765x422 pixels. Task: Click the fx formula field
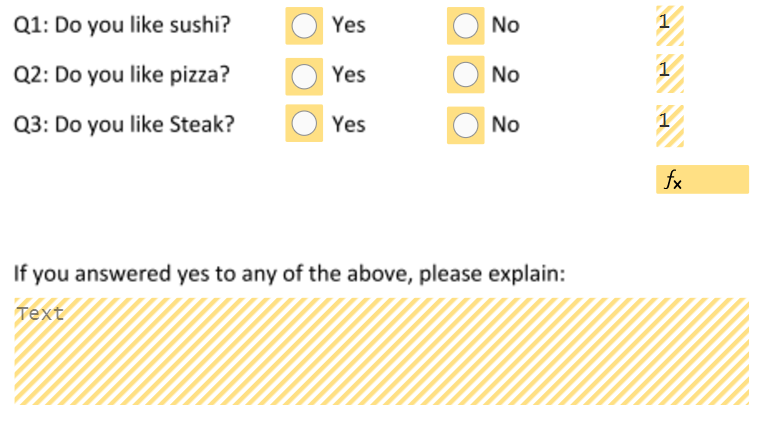pyautogui.click(x=702, y=180)
